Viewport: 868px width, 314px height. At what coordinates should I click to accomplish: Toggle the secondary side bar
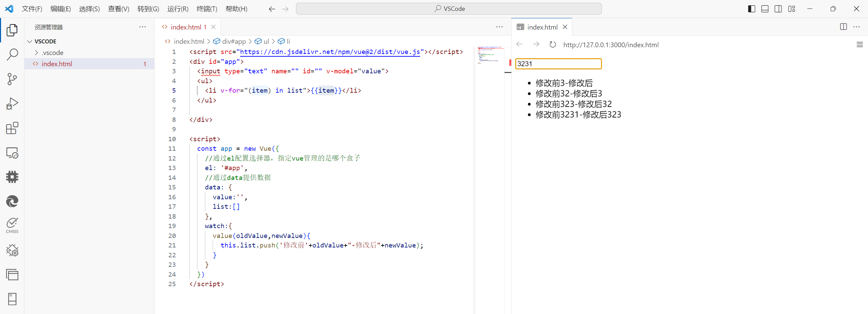(x=778, y=9)
